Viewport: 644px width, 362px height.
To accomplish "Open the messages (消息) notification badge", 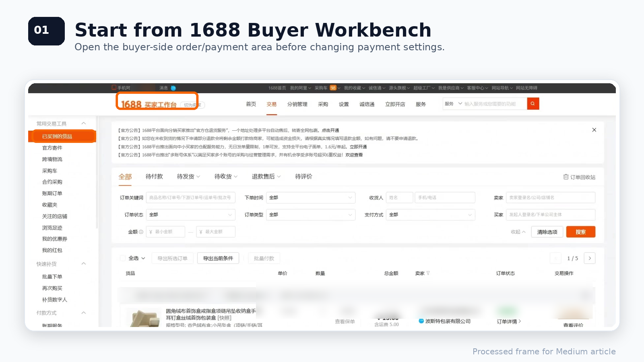I will pos(173,88).
